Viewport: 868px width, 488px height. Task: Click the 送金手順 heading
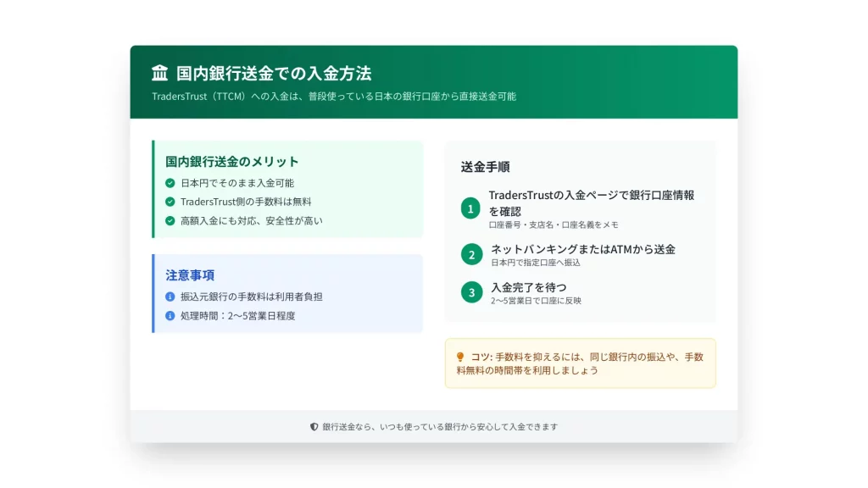(485, 167)
